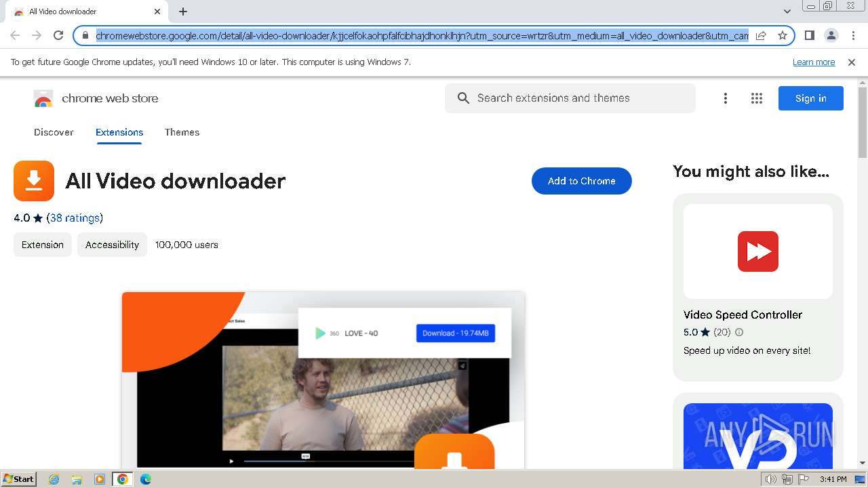Click the Extension category chip
The width and height of the screenshot is (868, 488).
pos(43,245)
